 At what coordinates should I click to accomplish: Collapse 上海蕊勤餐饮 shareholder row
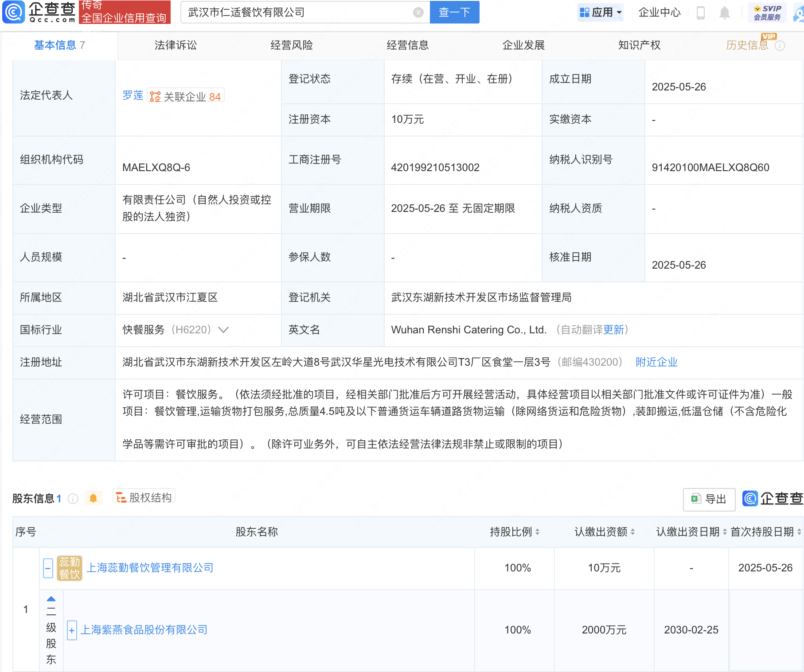tap(48, 568)
